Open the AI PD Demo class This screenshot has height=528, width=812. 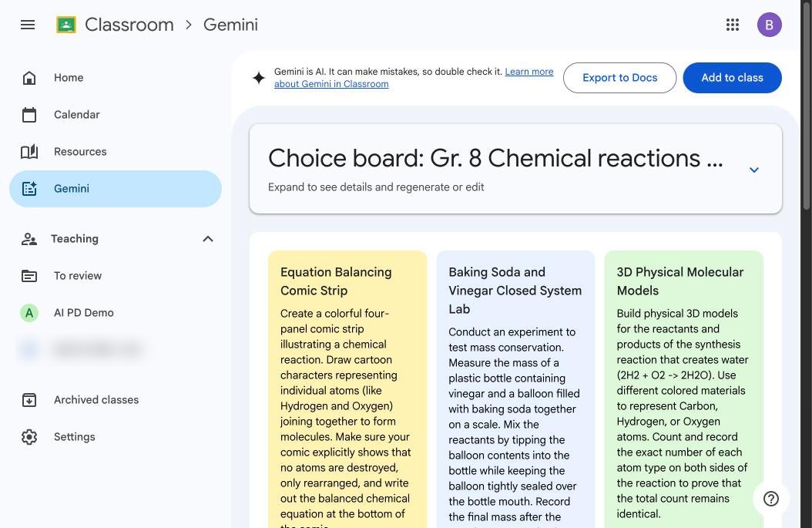[115, 313]
